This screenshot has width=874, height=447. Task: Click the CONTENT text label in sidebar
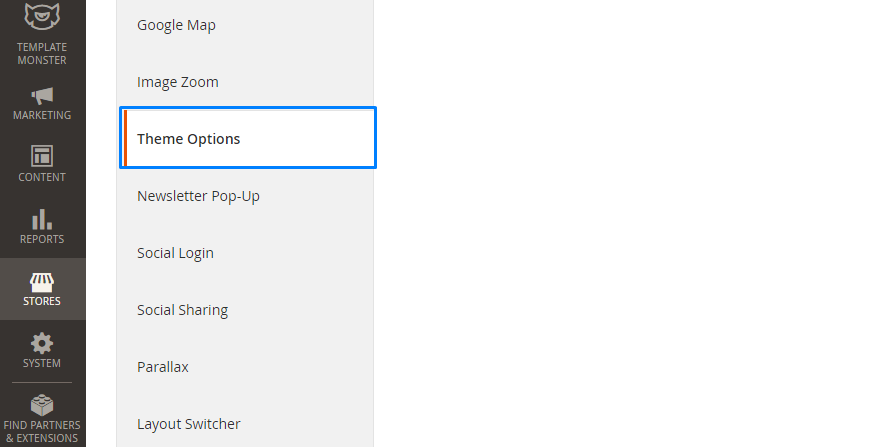42,177
